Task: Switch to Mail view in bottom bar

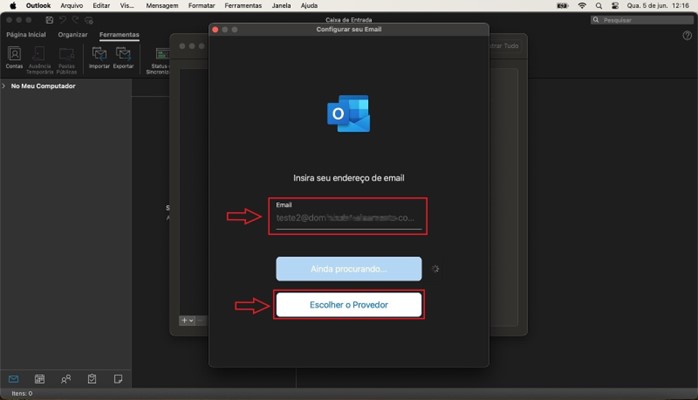Action: coord(13,379)
